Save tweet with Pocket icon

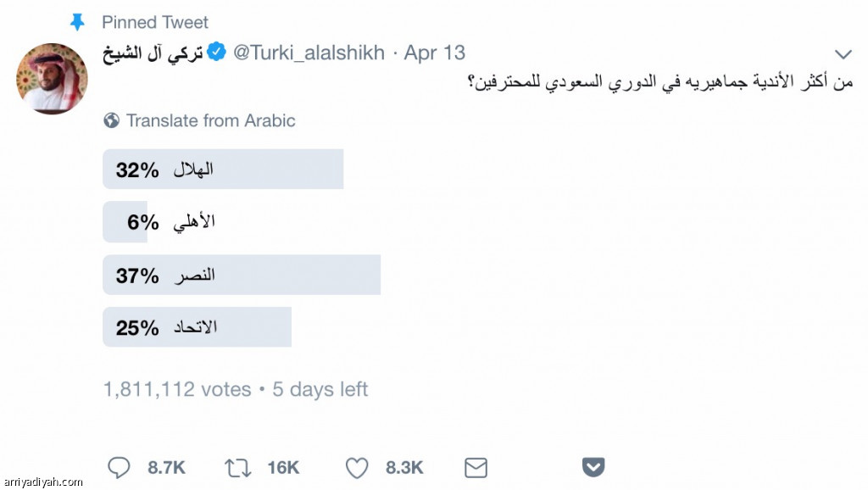tap(593, 466)
